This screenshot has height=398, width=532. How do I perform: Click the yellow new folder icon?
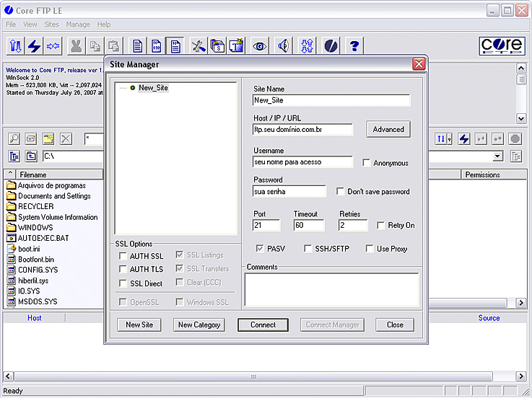(x=48, y=138)
